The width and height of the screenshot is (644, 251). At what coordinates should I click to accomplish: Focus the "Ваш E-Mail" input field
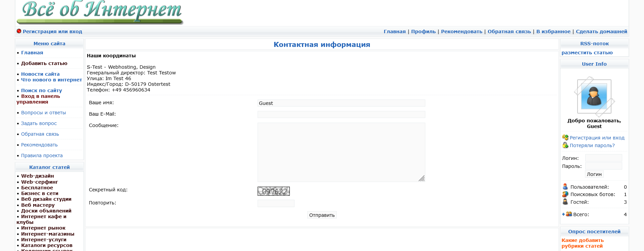[341, 114]
